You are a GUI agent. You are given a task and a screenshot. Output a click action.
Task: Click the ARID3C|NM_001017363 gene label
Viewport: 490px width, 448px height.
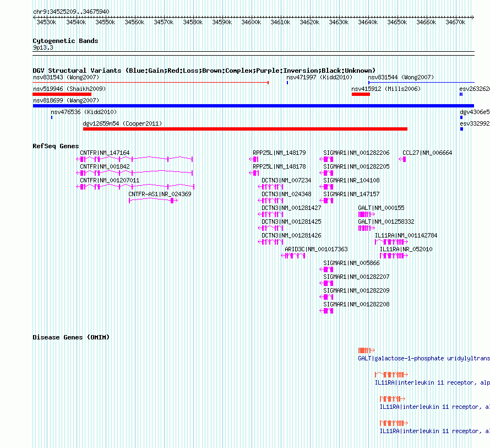point(316,249)
